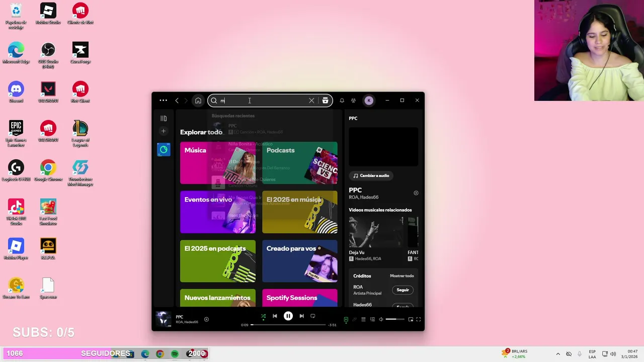Image resolution: width=644 pixels, height=362 pixels.
Task: Open notifications bell in Spotify
Action: tap(342, 101)
